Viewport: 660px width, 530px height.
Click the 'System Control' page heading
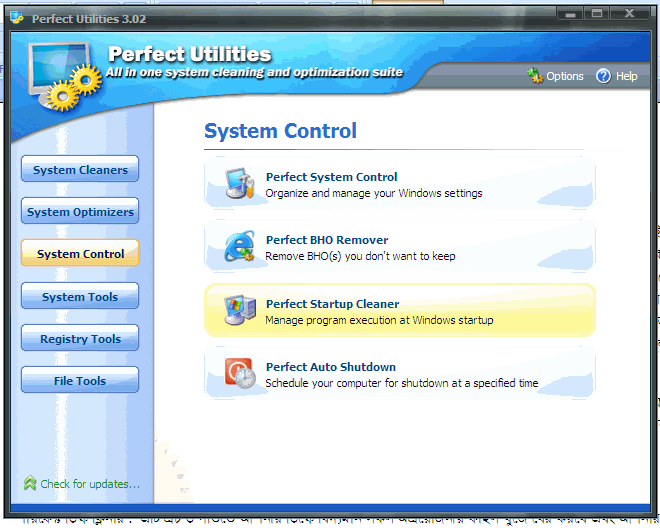click(x=280, y=131)
